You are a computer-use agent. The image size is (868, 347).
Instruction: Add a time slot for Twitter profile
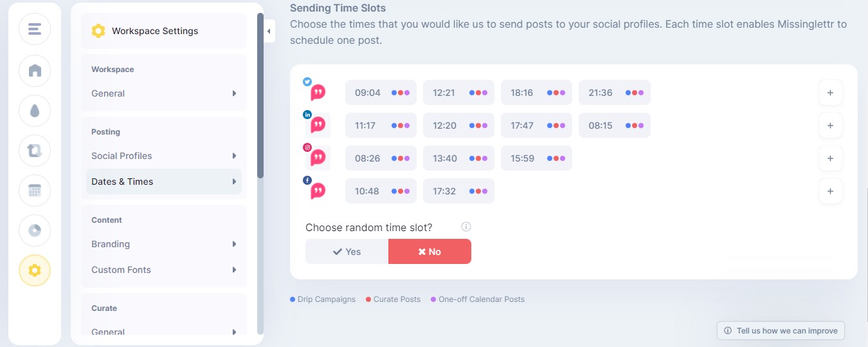tap(830, 93)
